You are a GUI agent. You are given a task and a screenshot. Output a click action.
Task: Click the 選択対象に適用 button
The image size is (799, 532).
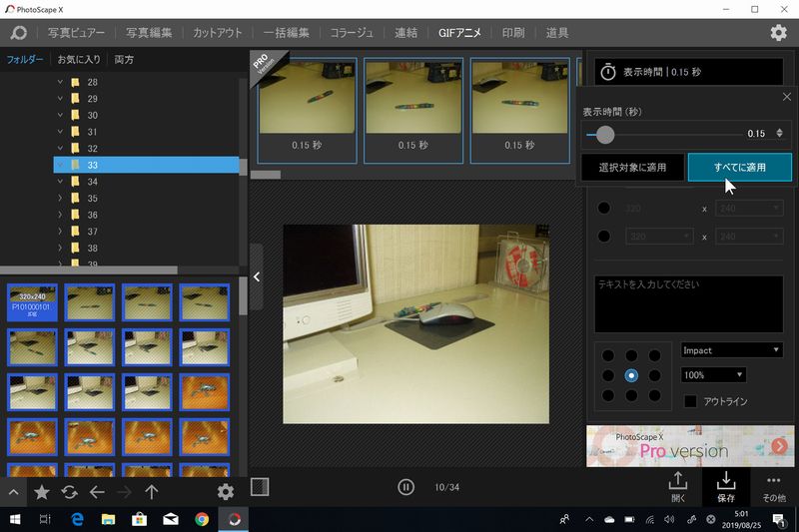tap(631, 167)
